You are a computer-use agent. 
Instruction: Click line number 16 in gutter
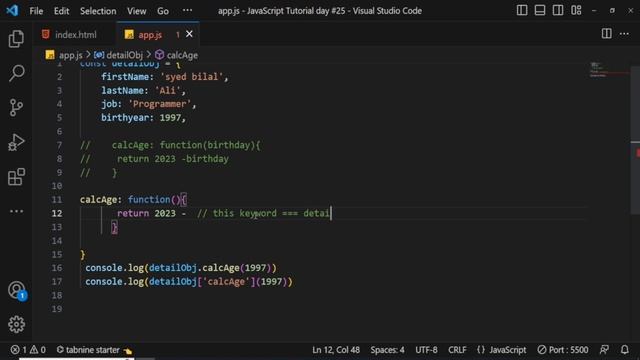(x=57, y=268)
